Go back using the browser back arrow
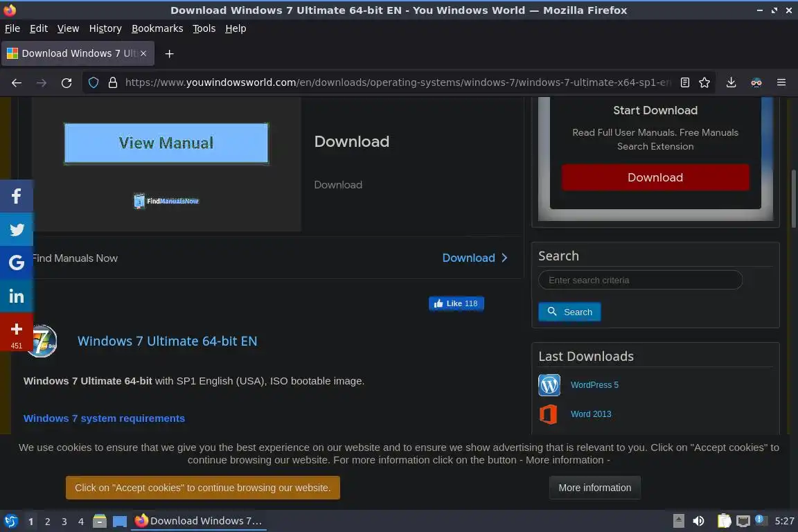798x532 pixels. tap(17, 82)
